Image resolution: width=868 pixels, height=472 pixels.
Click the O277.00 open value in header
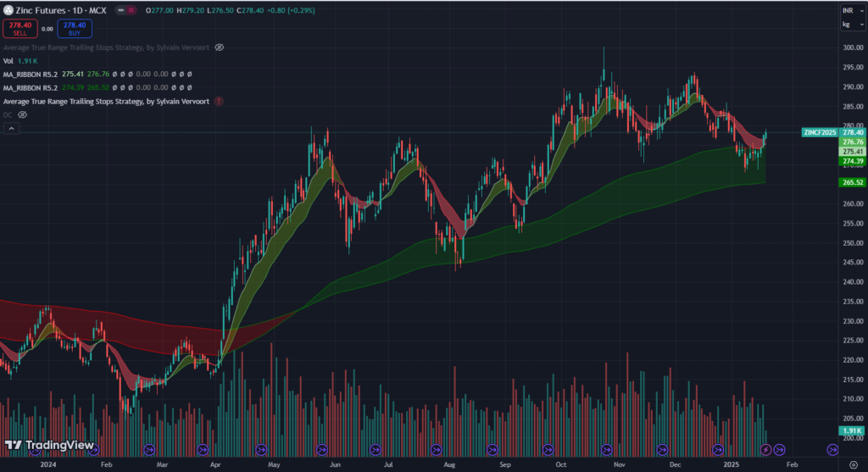coord(159,10)
